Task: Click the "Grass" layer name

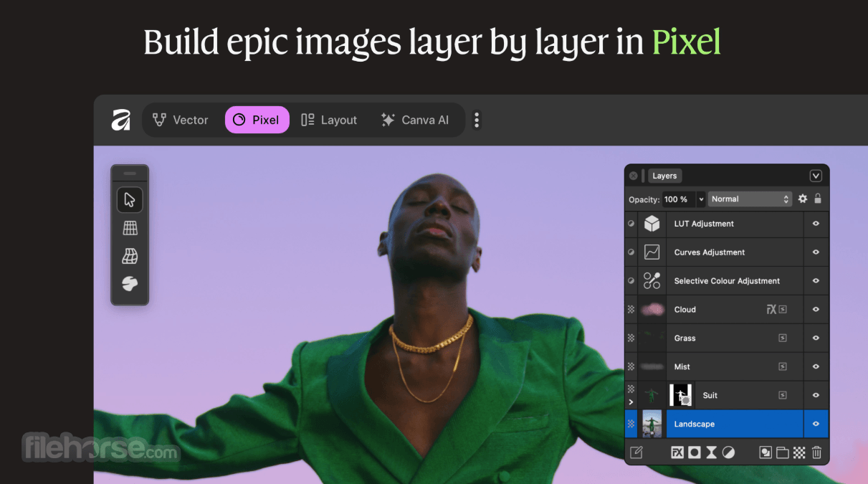Action: coord(685,338)
